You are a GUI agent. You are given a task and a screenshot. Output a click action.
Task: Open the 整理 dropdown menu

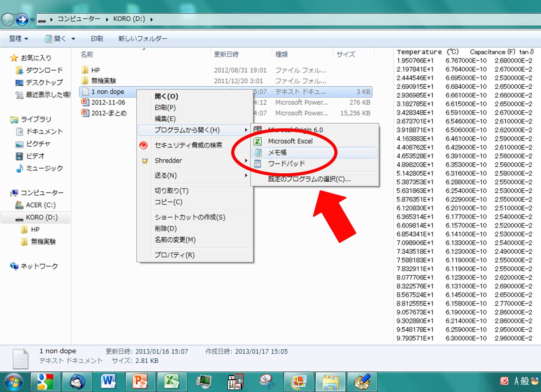coord(19,38)
